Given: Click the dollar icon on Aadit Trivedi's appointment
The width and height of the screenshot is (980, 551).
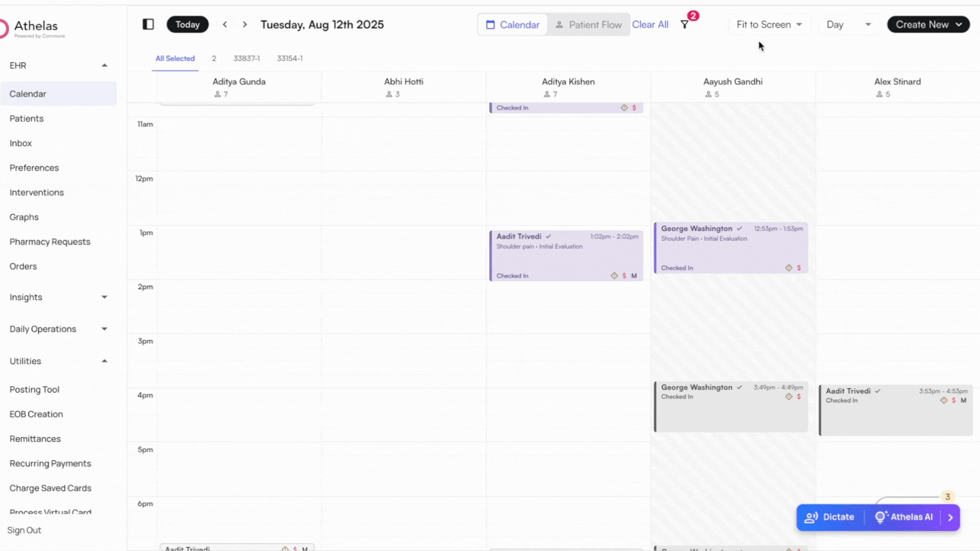Looking at the screenshot, I should pos(624,275).
